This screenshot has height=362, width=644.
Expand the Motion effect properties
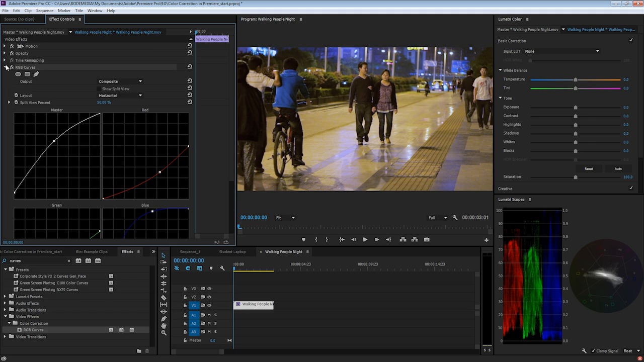pos(5,46)
